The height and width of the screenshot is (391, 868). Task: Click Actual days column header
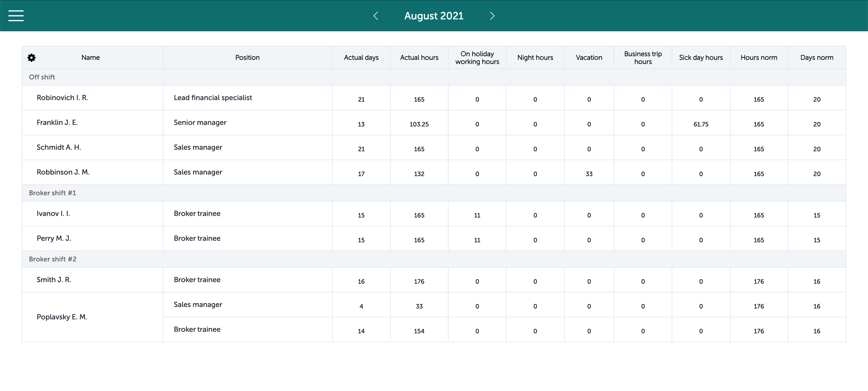pos(361,58)
